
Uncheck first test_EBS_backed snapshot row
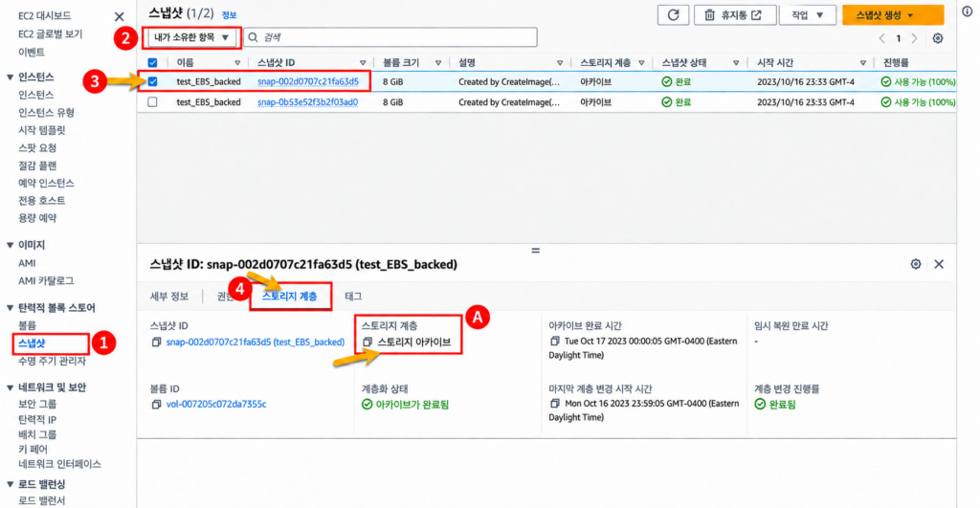(x=152, y=82)
